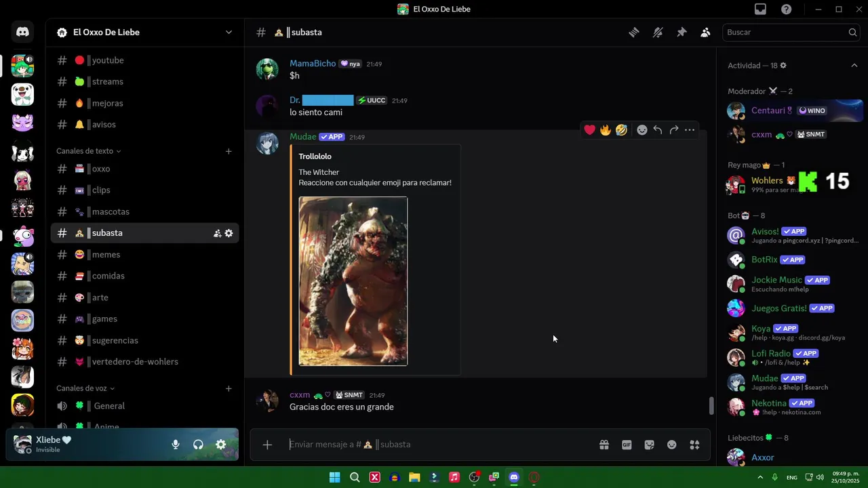Open the mascotas channel
868x488 pixels.
(x=144, y=211)
